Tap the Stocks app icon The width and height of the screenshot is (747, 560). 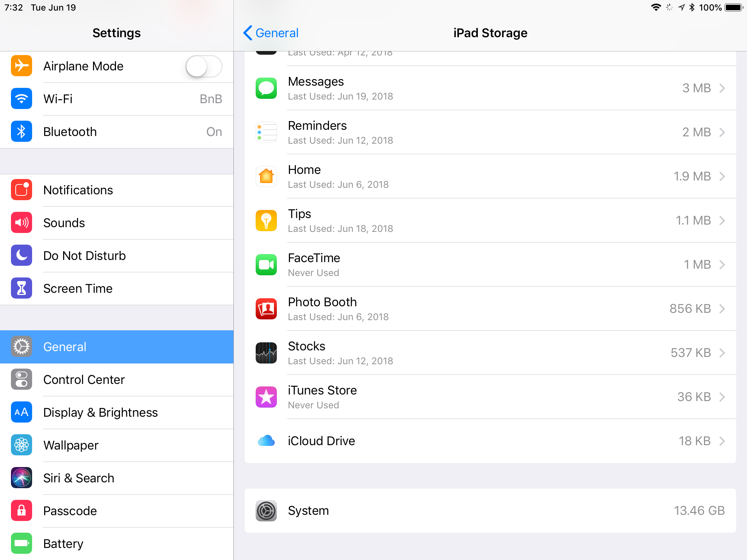pyautogui.click(x=266, y=353)
